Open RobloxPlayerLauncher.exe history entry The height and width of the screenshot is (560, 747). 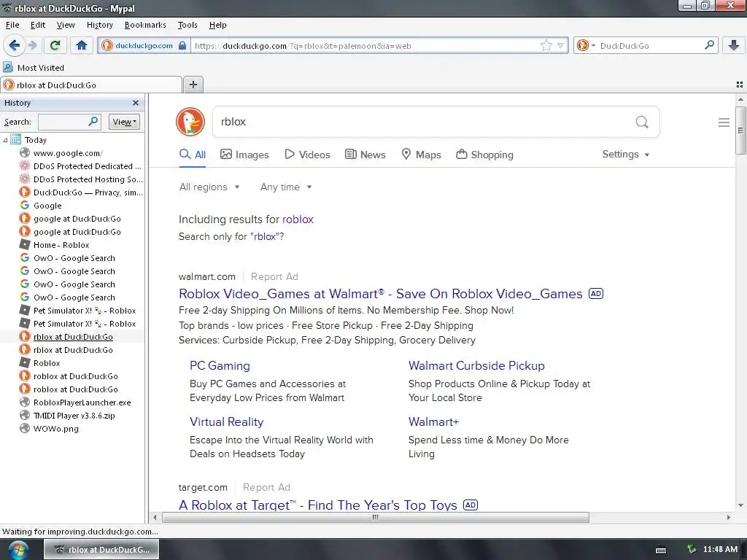82,402
